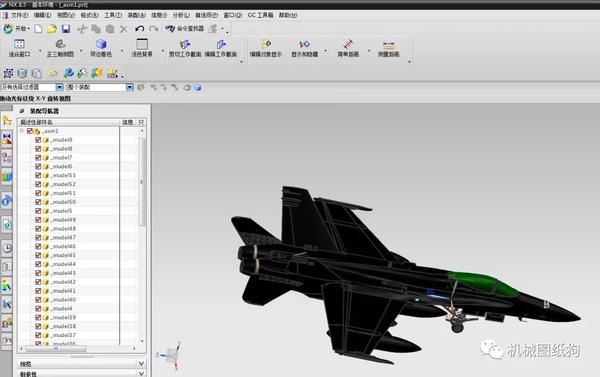This screenshot has width=600, height=377.
Task: Open dropdown arrow next to Show and Hide
Action: (326, 51)
